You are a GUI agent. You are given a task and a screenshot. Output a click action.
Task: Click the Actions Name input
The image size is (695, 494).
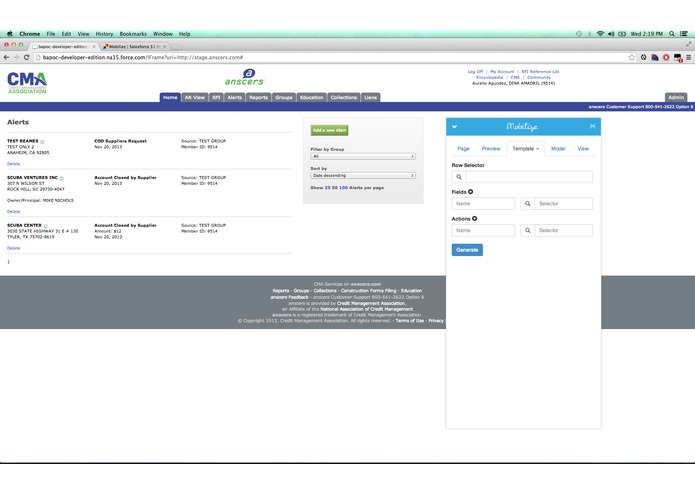[x=483, y=230]
